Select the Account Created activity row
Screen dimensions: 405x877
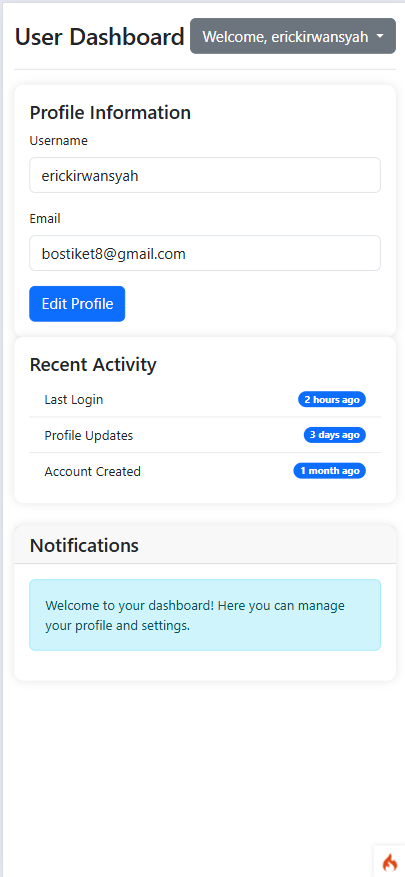click(205, 471)
